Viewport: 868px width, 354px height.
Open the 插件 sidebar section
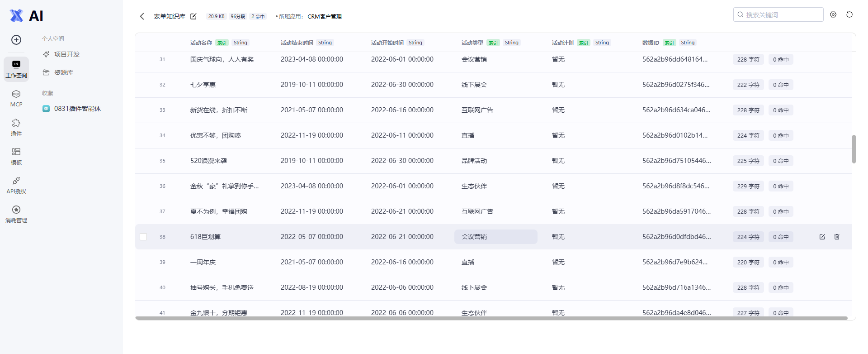(16, 127)
